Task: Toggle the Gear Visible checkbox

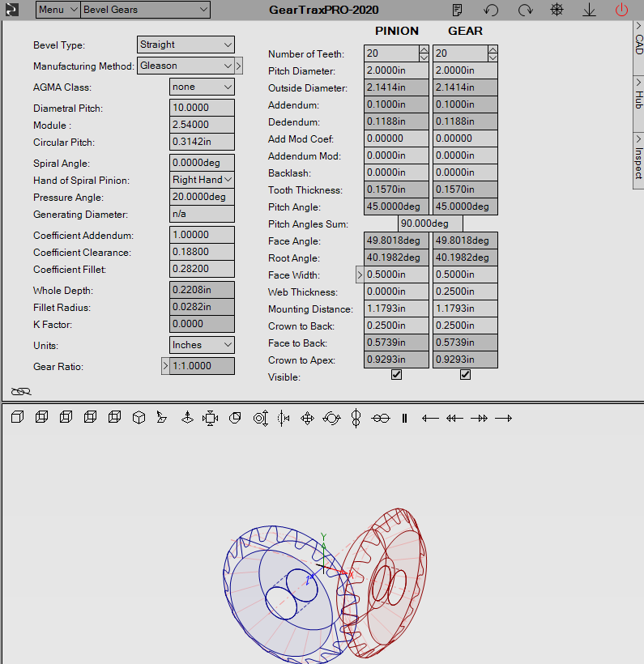Action: coord(465,374)
